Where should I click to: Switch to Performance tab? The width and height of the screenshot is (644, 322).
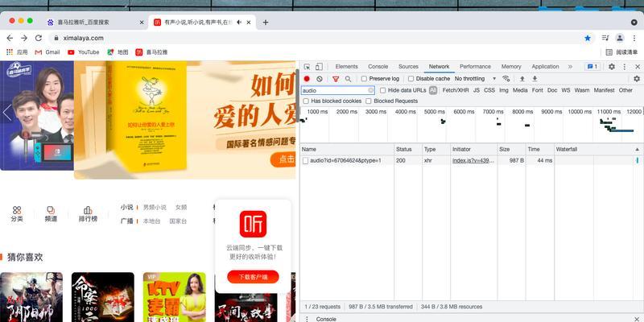(x=475, y=67)
